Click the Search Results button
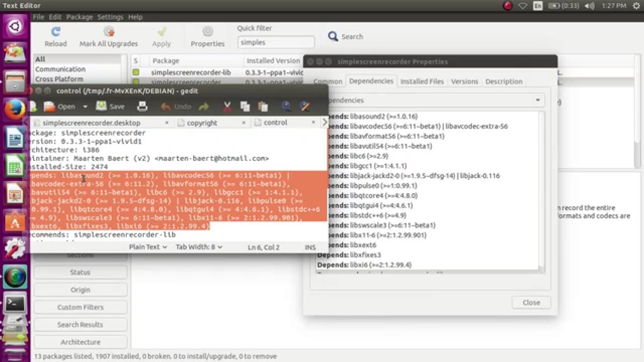The width and height of the screenshot is (644, 362). [80, 325]
